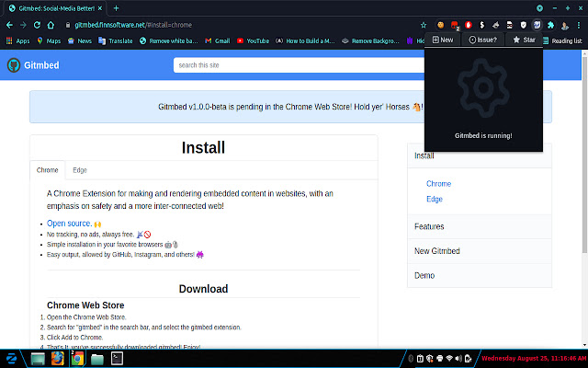Click the taskbar date and time
The width and height of the screenshot is (588, 368).
(534, 358)
